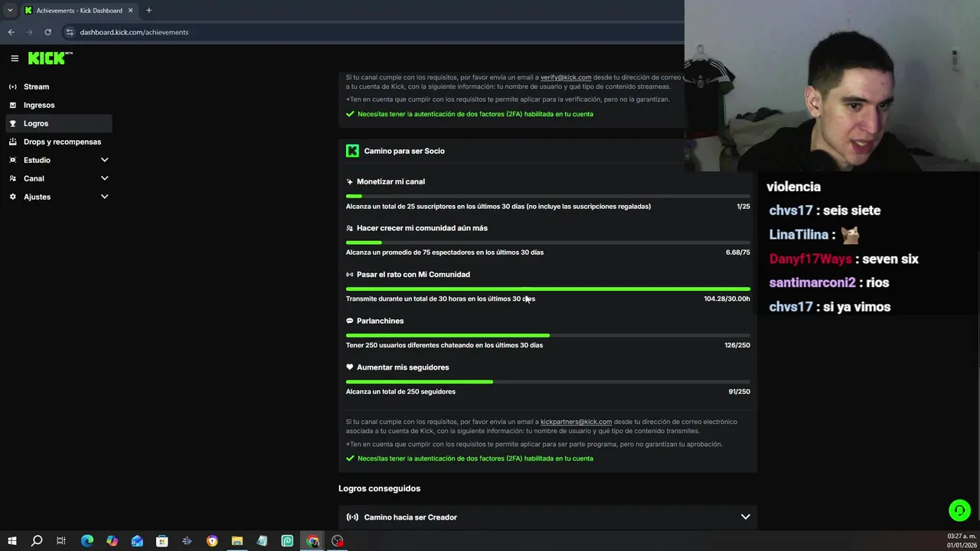
Task: Click Pasar el rato con Mi Comunidad
Action: pos(413,274)
